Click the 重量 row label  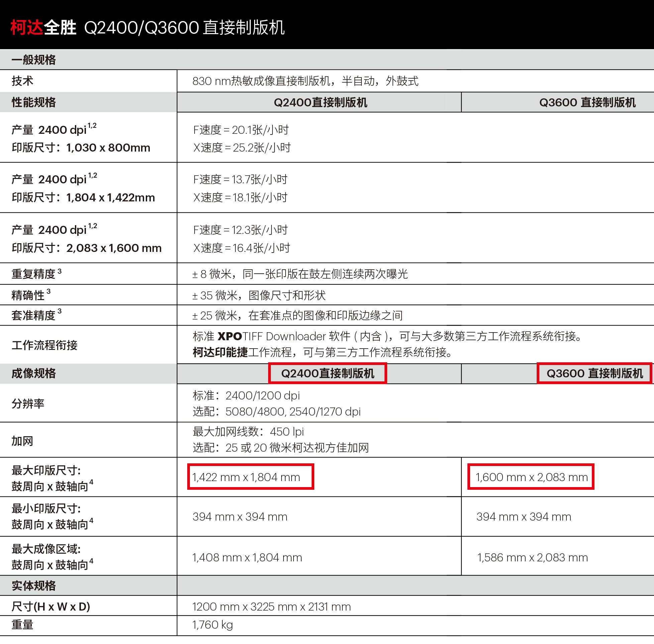(22, 625)
